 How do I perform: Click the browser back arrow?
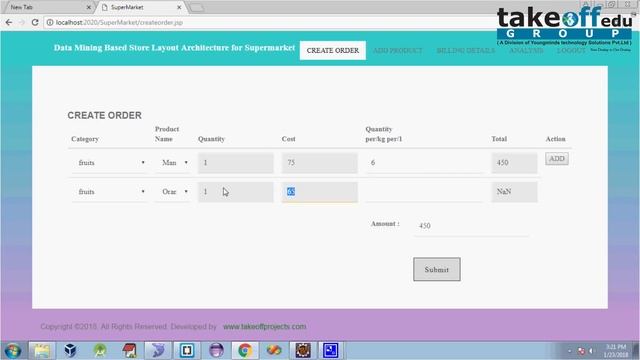point(9,22)
